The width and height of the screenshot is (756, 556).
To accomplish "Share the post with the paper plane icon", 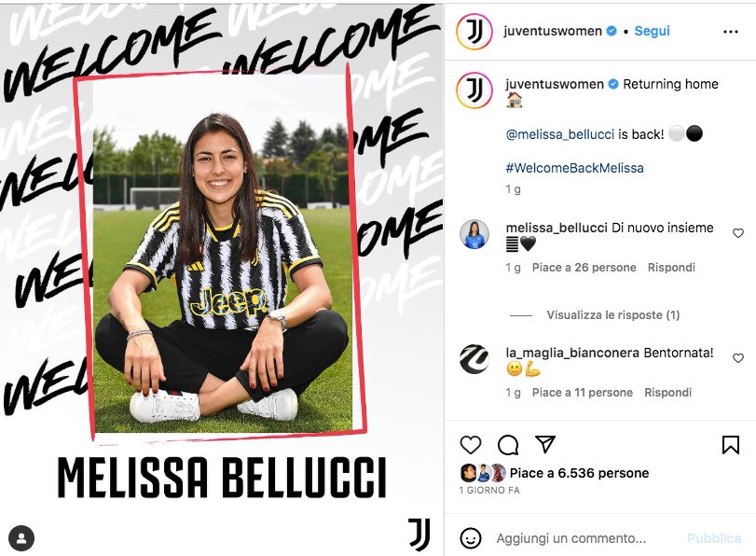I will click(545, 444).
